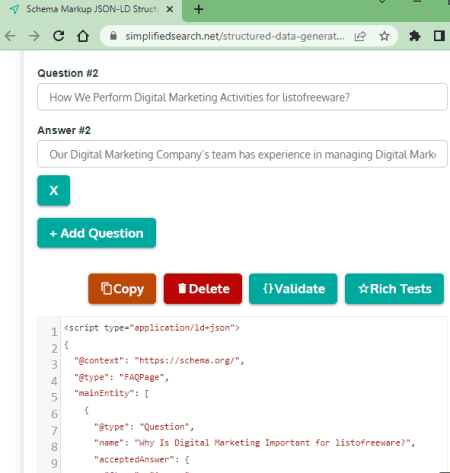Edit the Question #2 text field
Image resolution: width=450 pixels, height=473 pixels.
(x=242, y=97)
